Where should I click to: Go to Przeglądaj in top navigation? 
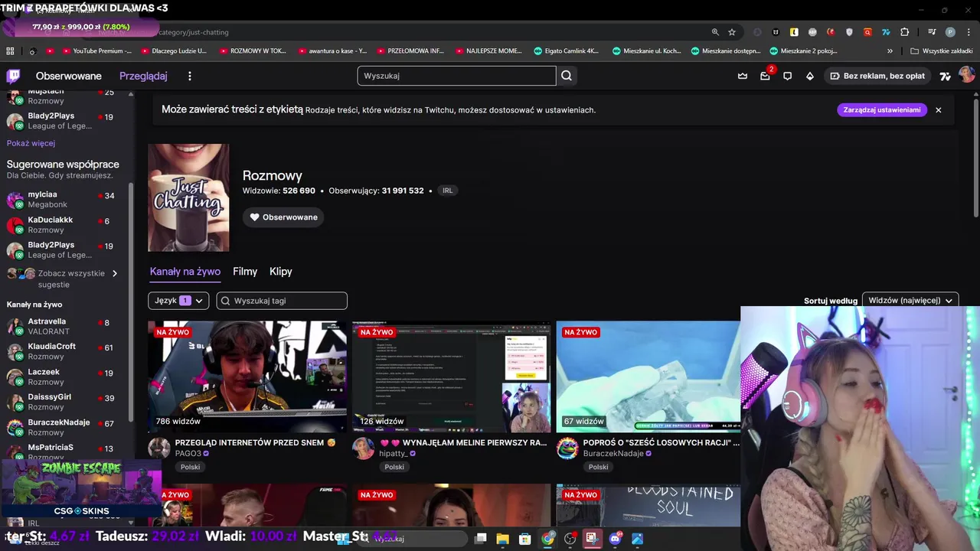[x=143, y=76]
